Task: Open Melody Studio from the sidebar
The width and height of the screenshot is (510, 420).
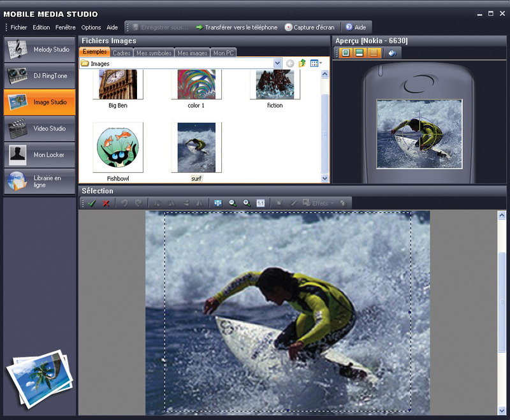Action: pos(40,50)
